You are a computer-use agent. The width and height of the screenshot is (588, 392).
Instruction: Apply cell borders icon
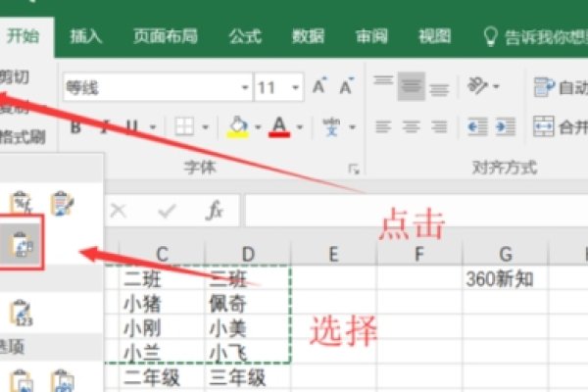click(x=184, y=126)
